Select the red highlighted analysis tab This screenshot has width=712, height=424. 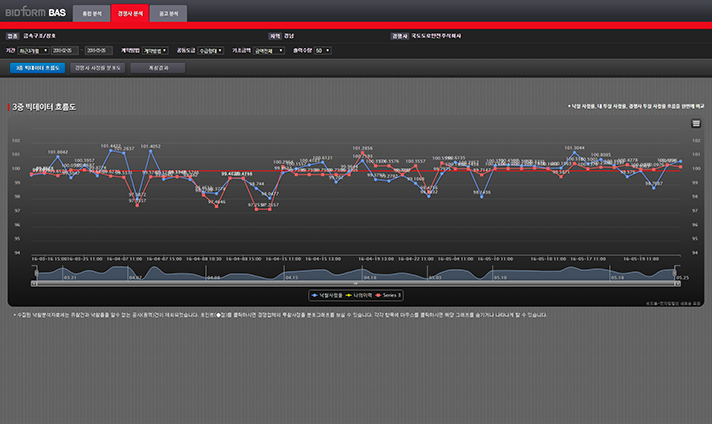130,14
